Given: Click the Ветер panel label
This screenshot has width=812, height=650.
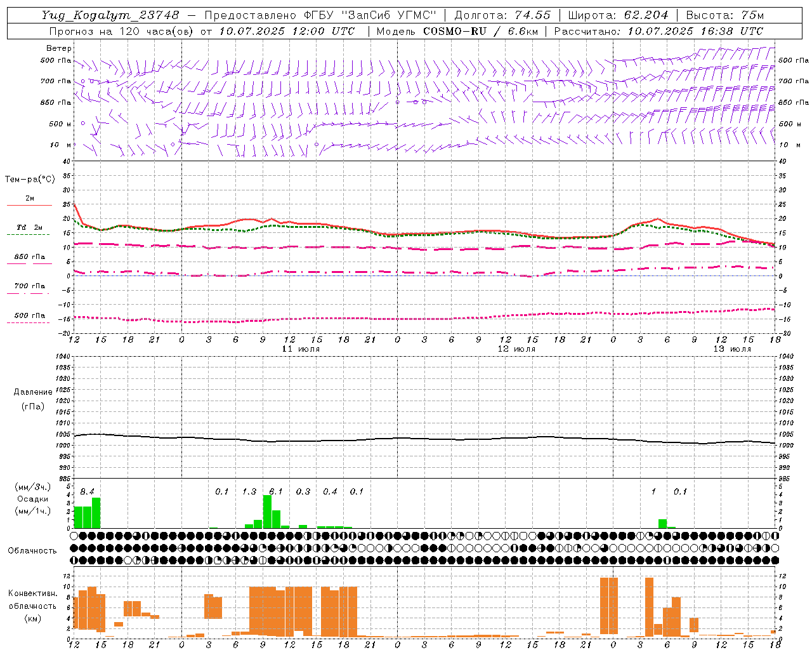Looking at the screenshot, I should [x=59, y=48].
